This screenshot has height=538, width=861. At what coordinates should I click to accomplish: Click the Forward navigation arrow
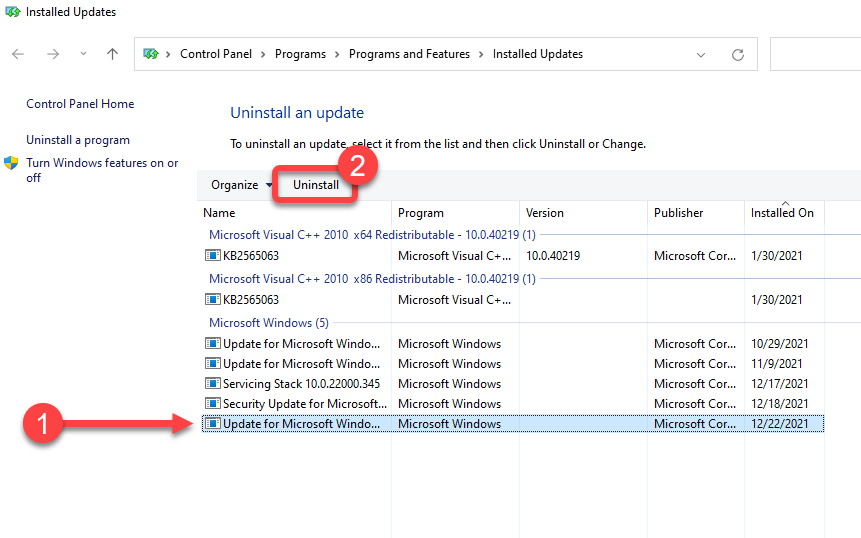[52, 54]
